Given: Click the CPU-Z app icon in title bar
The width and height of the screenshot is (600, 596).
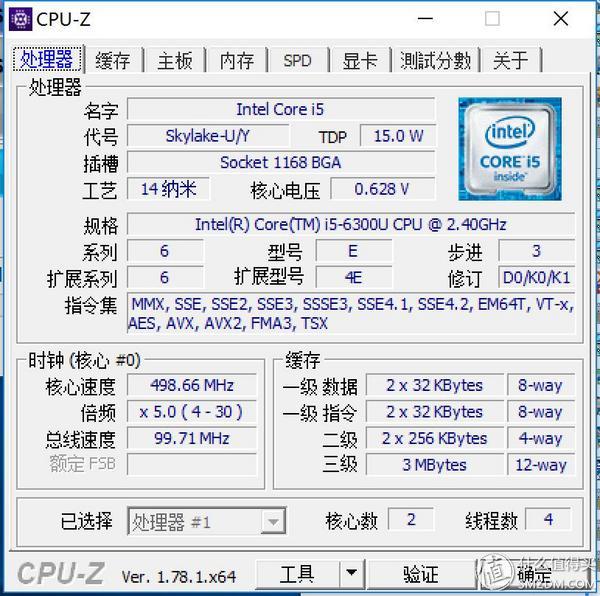Looking at the screenshot, I should click(x=20, y=19).
